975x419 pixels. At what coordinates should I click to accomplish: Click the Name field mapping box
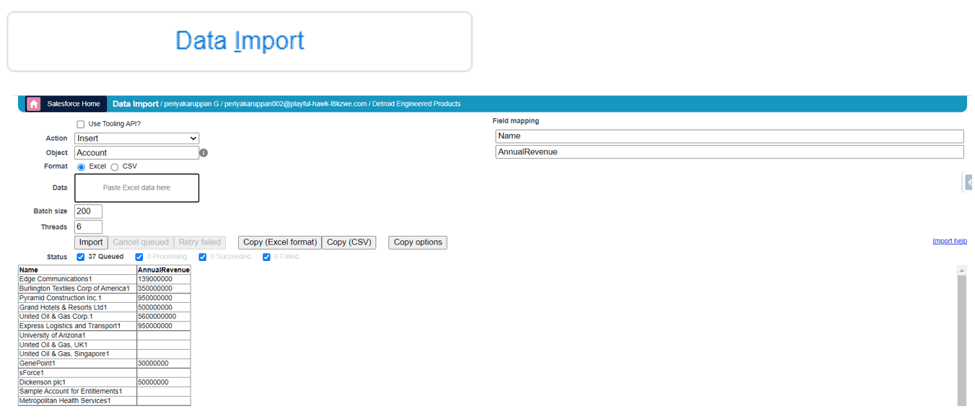coord(729,136)
